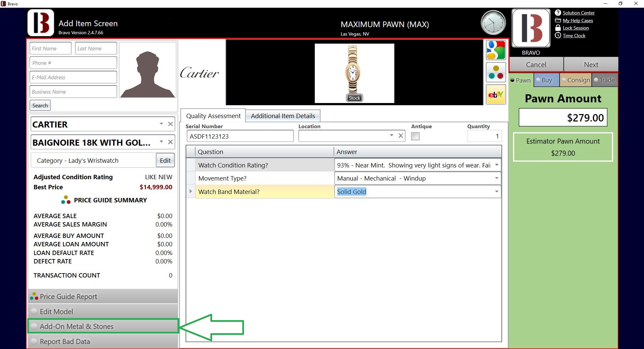Clear the Location field

[x=401, y=136]
